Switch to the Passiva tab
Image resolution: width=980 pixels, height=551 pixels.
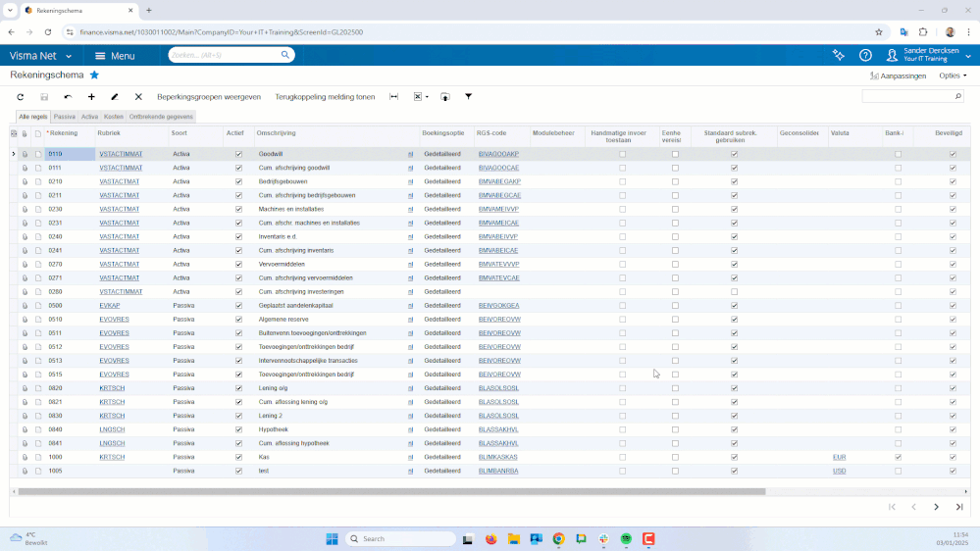pyautogui.click(x=64, y=117)
